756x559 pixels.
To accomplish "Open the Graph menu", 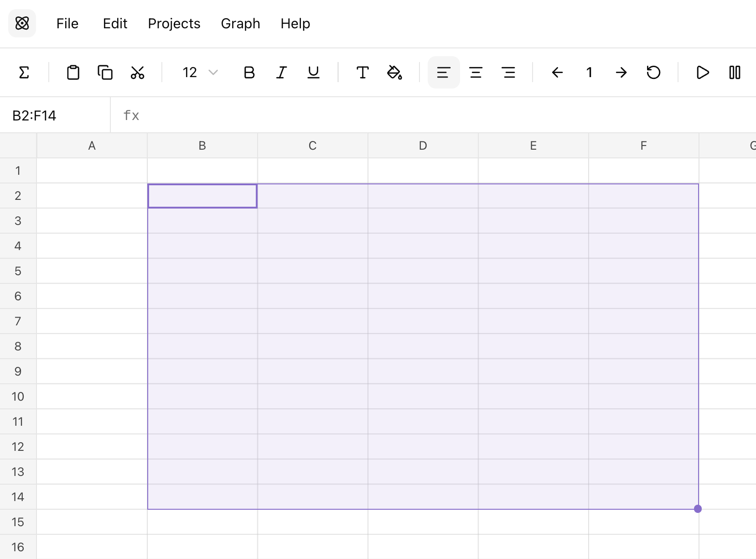I will (240, 23).
